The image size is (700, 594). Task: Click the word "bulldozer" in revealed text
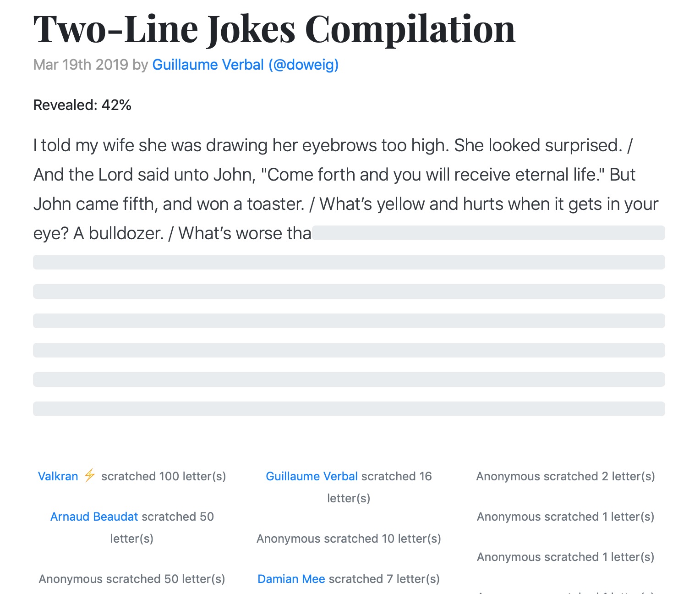pos(126,233)
